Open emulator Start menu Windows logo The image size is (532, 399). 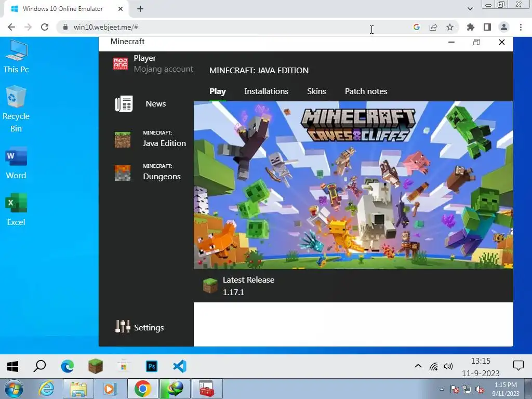[x=13, y=366]
